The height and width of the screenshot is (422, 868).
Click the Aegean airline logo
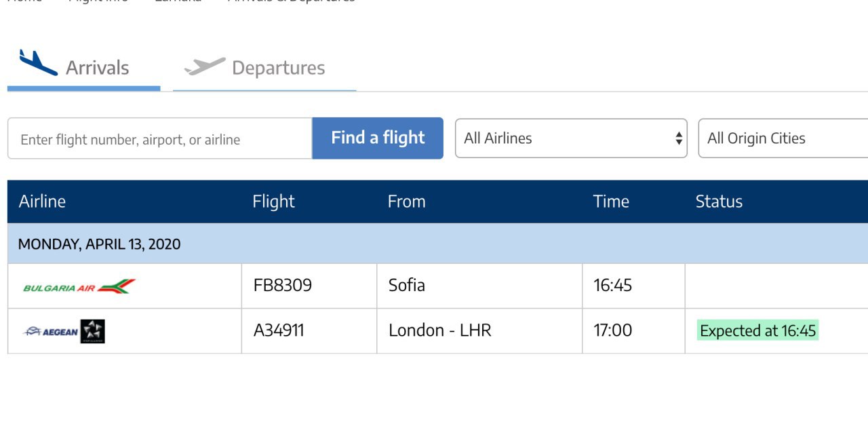pos(52,332)
